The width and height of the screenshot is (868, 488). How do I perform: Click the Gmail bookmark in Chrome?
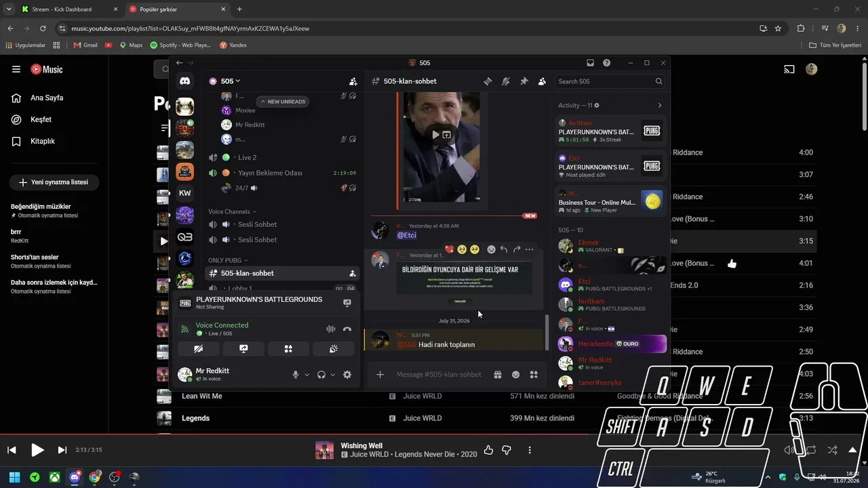tap(85, 45)
